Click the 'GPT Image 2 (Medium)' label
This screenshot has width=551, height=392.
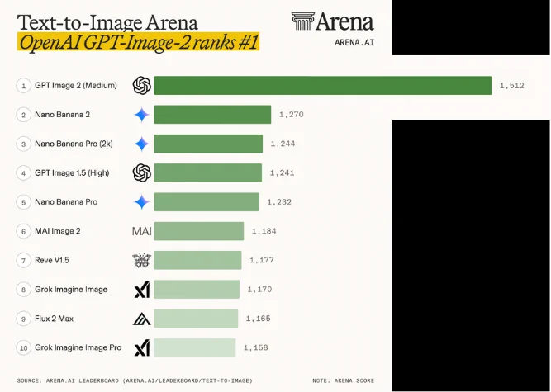pyautogui.click(x=76, y=85)
